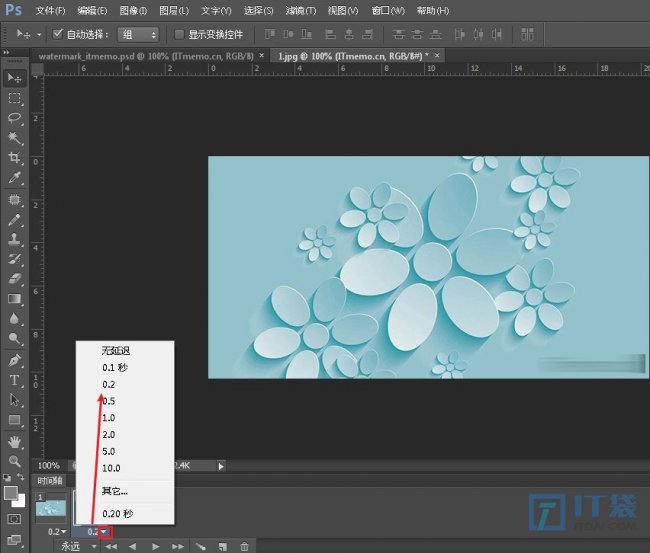Select frame 1 thumbnail in timeline
The height and width of the screenshot is (553, 650).
[x=51, y=508]
